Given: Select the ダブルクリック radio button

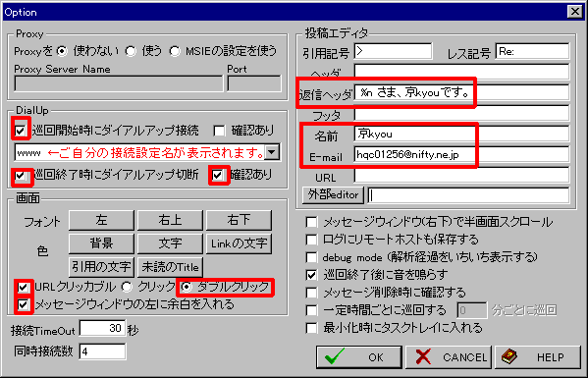Looking at the screenshot, I should pyautogui.click(x=187, y=288).
